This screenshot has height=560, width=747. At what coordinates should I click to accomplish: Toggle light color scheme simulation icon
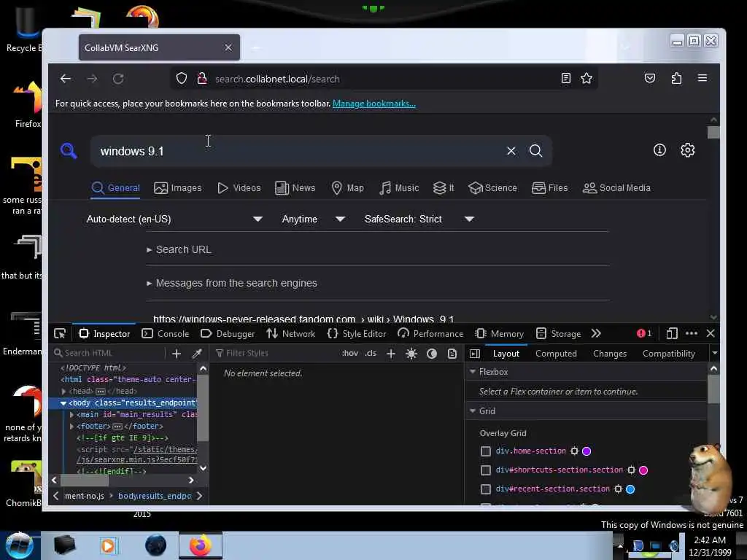coord(411,354)
